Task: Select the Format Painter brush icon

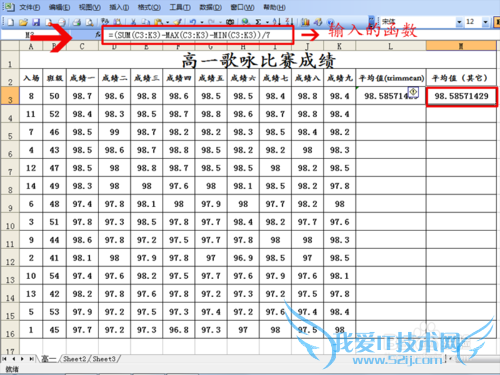Action: pyautogui.click(x=177, y=22)
